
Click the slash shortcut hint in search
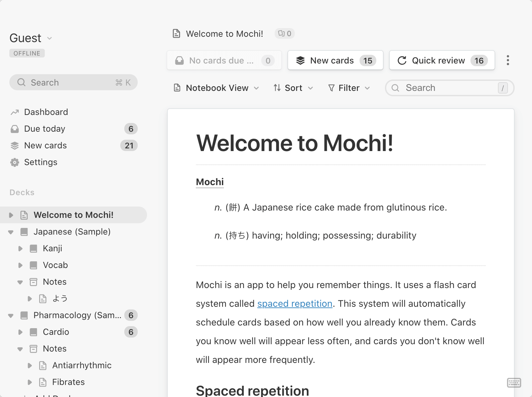coord(503,88)
